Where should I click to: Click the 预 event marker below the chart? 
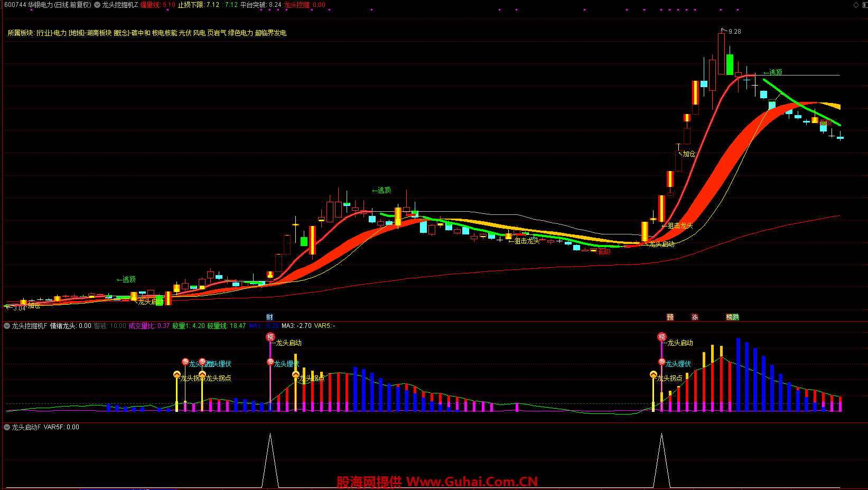(x=670, y=317)
